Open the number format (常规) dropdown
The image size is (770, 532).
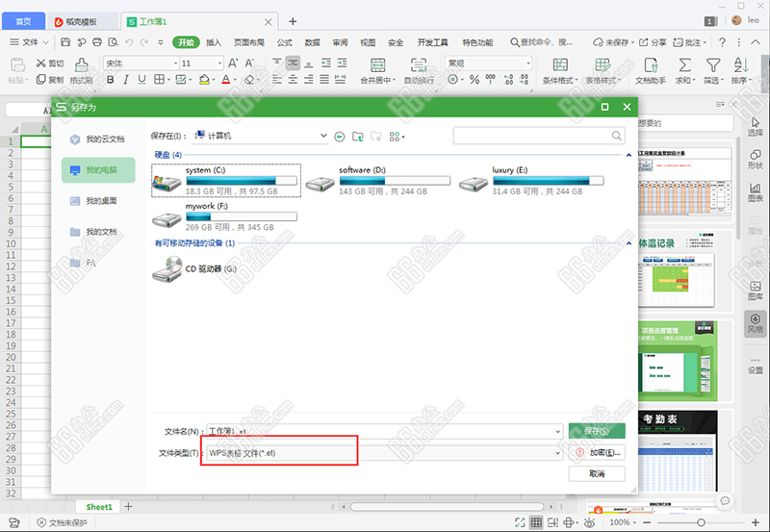[528, 63]
